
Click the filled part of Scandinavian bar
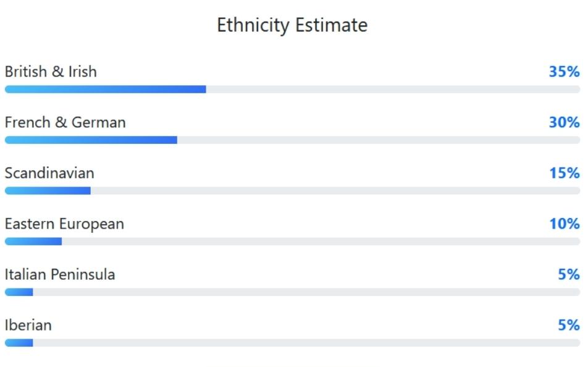pyautogui.click(x=48, y=191)
